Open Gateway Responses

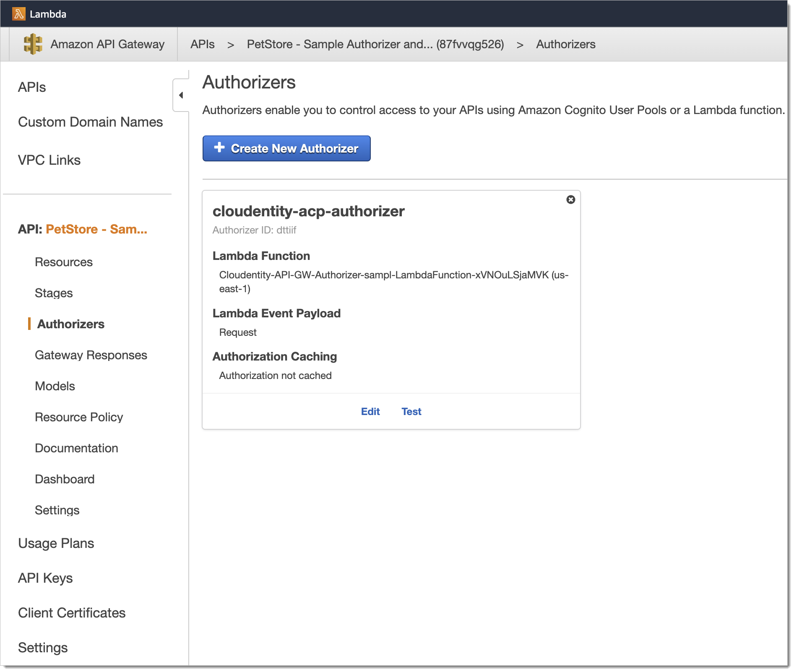91,355
